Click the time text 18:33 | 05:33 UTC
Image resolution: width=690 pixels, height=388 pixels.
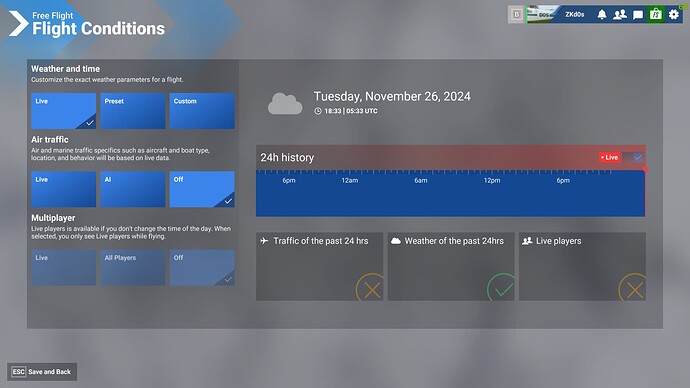(351, 111)
